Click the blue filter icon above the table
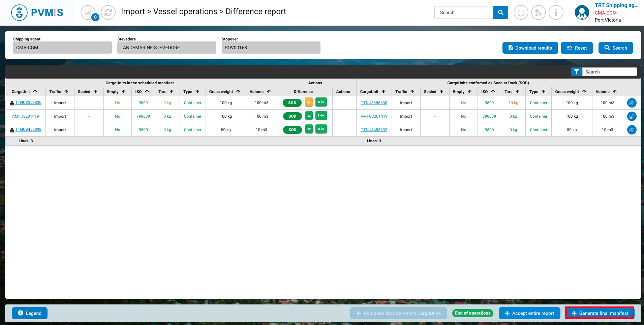The width and height of the screenshot is (644, 325). pyautogui.click(x=576, y=72)
